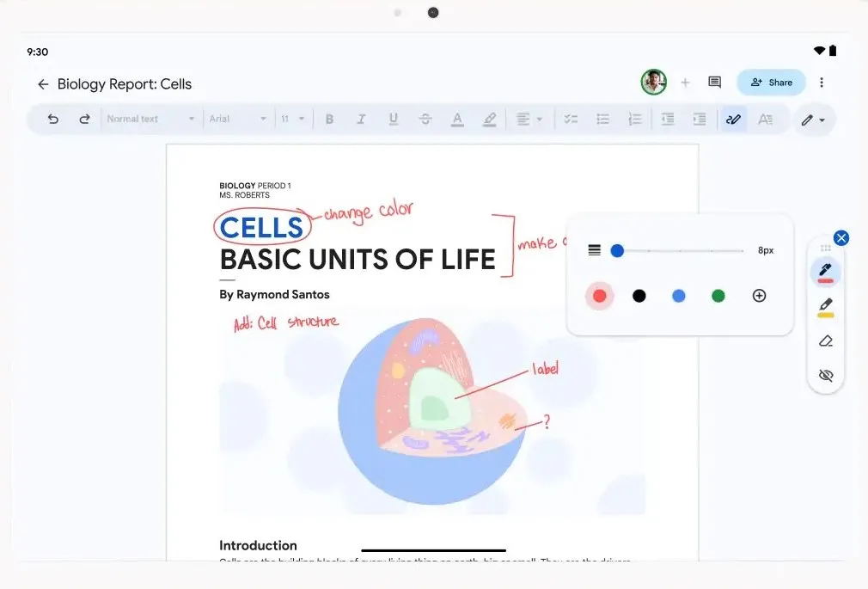Apply italic formatting

[361, 119]
